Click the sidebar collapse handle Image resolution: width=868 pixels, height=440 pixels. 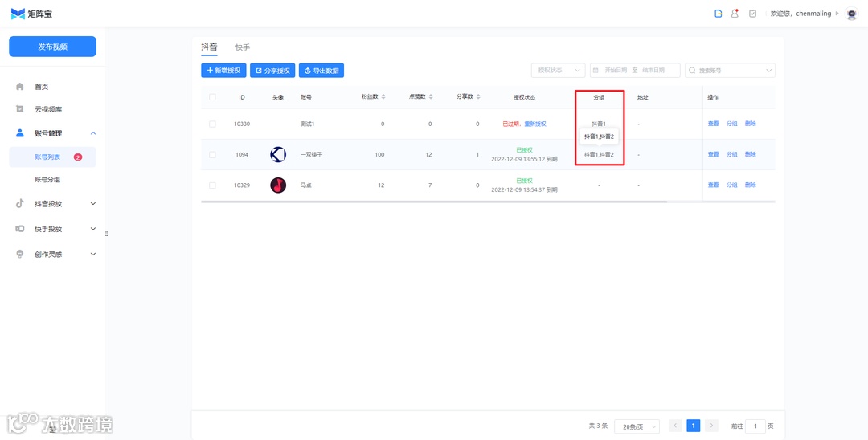[106, 234]
